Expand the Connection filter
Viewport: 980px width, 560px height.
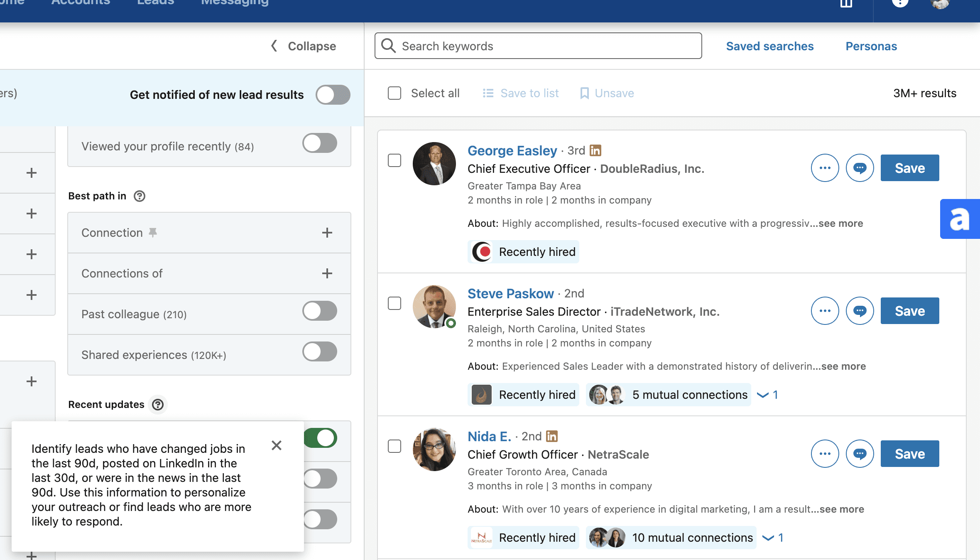(327, 233)
